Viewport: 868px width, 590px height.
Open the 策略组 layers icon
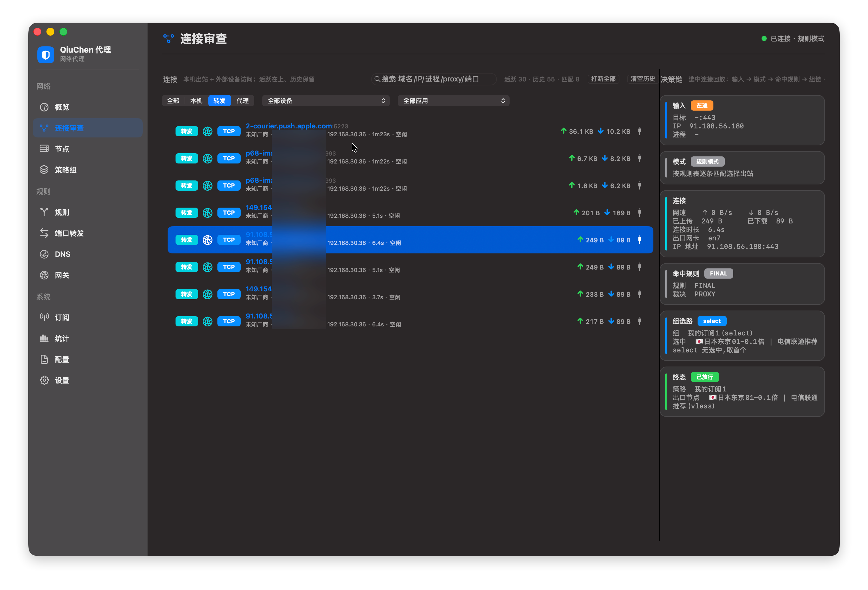pos(44,169)
